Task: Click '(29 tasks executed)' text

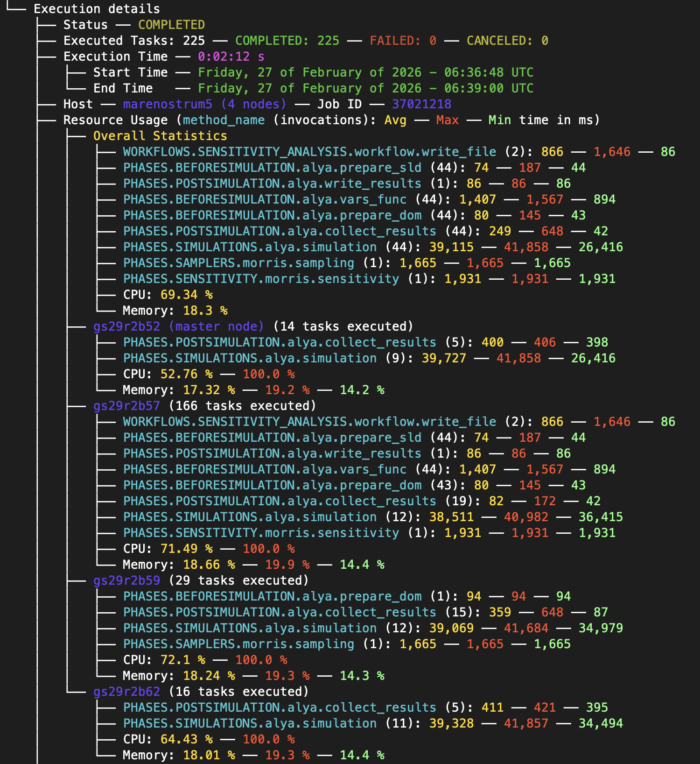Action: tap(238, 580)
